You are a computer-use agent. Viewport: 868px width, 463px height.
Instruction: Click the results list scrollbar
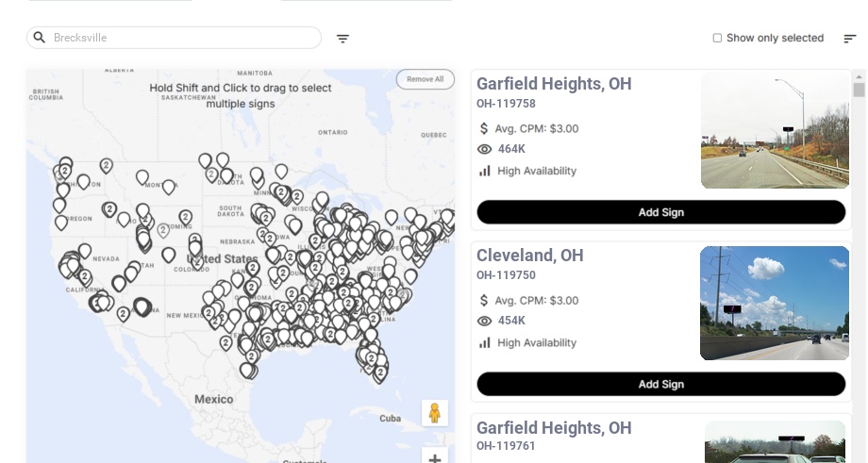(859, 90)
